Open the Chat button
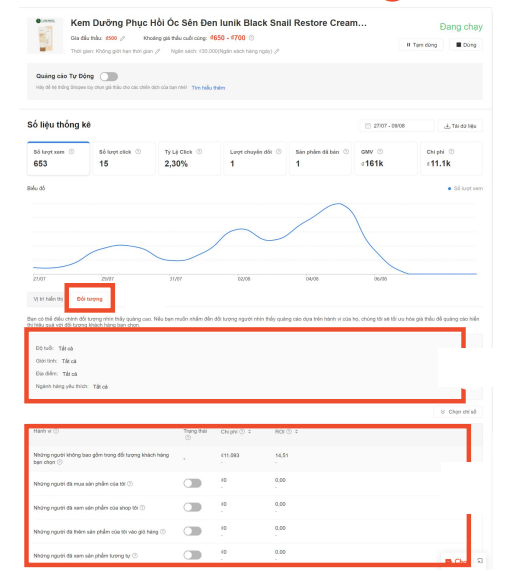Viewport: 511px width, 573px height. [456, 561]
